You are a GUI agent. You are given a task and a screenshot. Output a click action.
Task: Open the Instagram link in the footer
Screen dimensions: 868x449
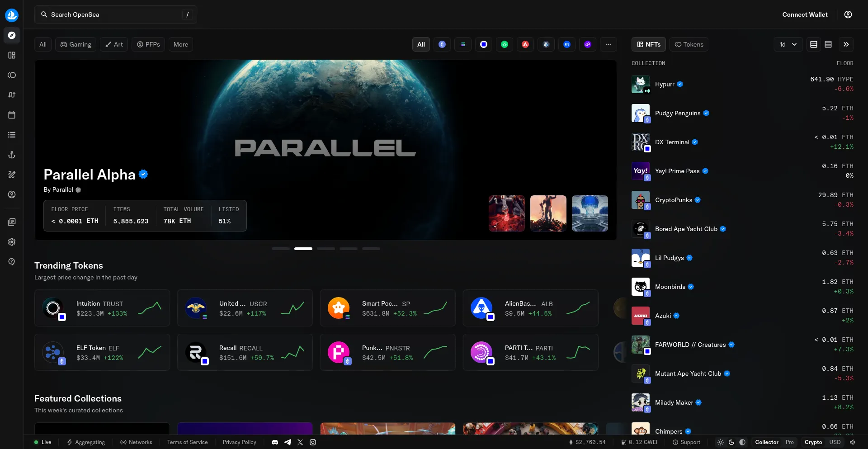coord(313,442)
